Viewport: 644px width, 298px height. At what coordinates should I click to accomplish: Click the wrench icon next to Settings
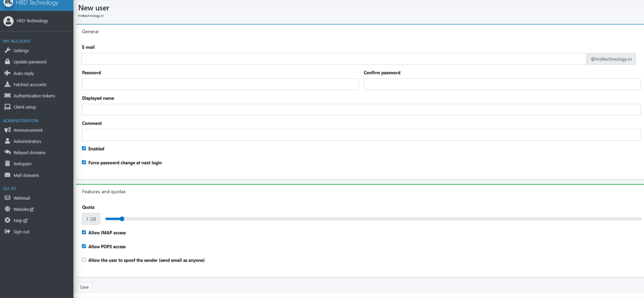(7, 50)
